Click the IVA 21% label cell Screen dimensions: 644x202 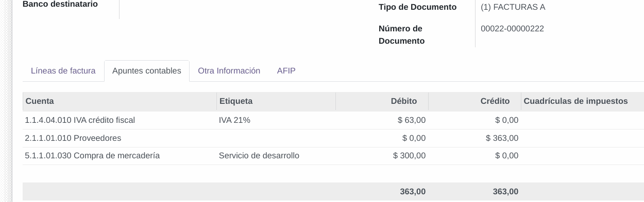(x=234, y=120)
